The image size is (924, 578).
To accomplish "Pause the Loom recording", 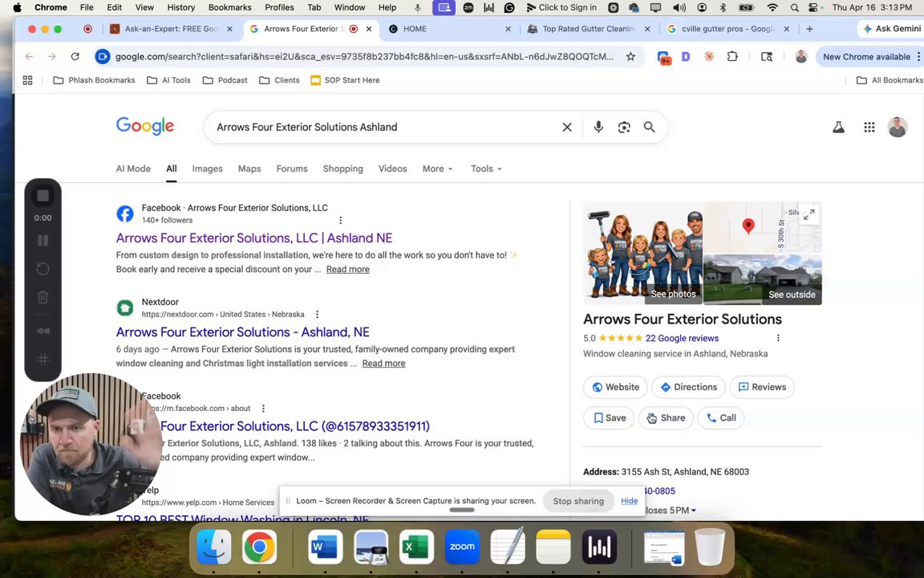I will (x=43, y=241).
